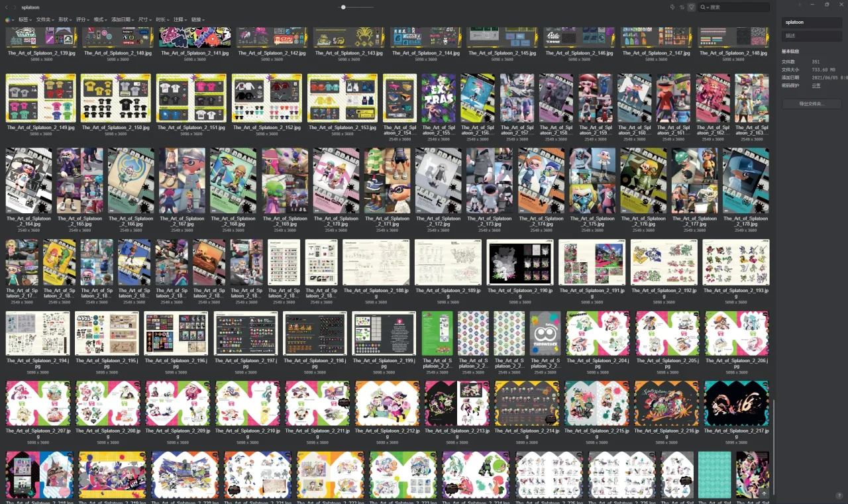Click 设置 password protection link
Image resolution: width=848 pixels, height=504 pixels.
coord(816,85)
